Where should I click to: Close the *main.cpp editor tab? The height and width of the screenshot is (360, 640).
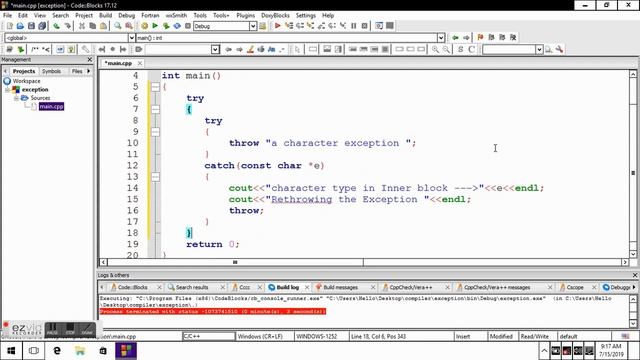coord(140,63)
